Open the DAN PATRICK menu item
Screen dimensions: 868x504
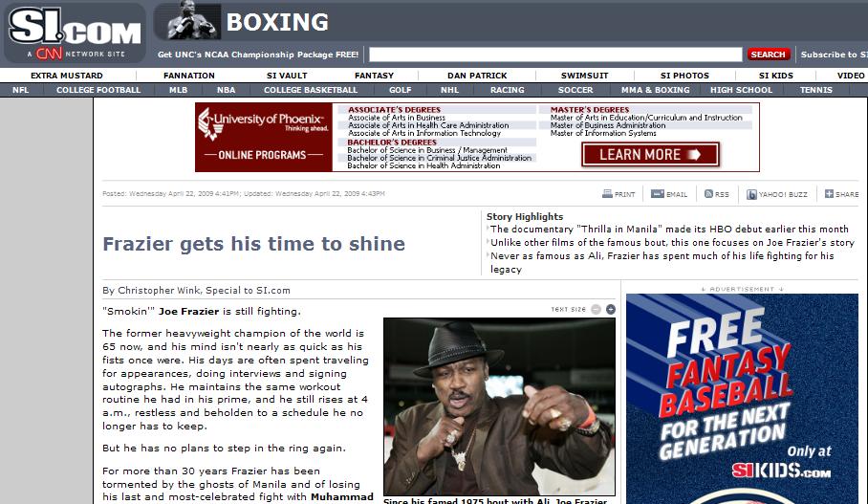[477, 76]
